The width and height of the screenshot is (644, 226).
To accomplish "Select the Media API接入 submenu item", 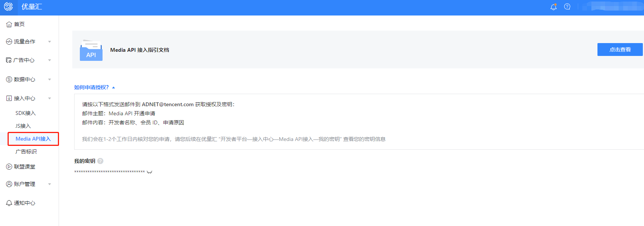I will click(x=33, y=139).
